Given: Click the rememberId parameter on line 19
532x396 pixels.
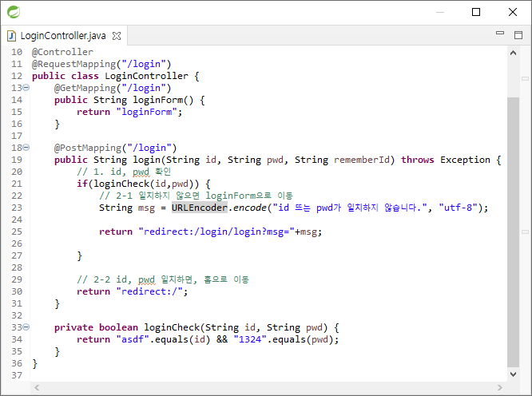Looking at the screenshot, I should 362,160.
